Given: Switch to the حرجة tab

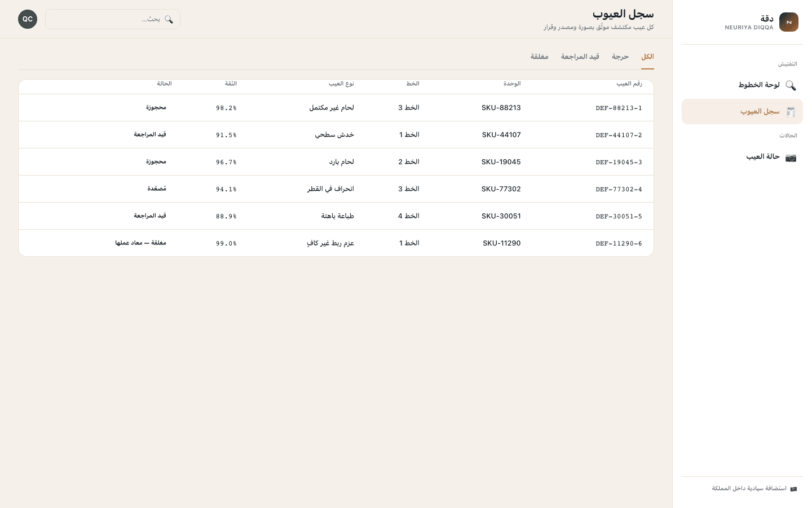Looking at the screenshot, I should [x=620, y=57].
